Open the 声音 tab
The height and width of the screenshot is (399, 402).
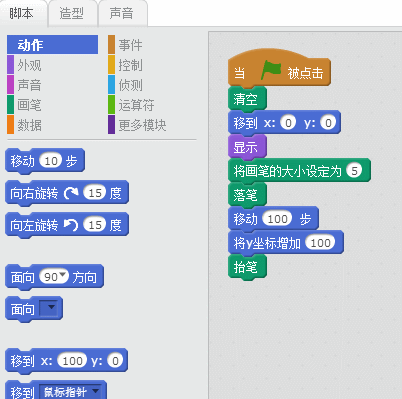(x=122, y=13)
